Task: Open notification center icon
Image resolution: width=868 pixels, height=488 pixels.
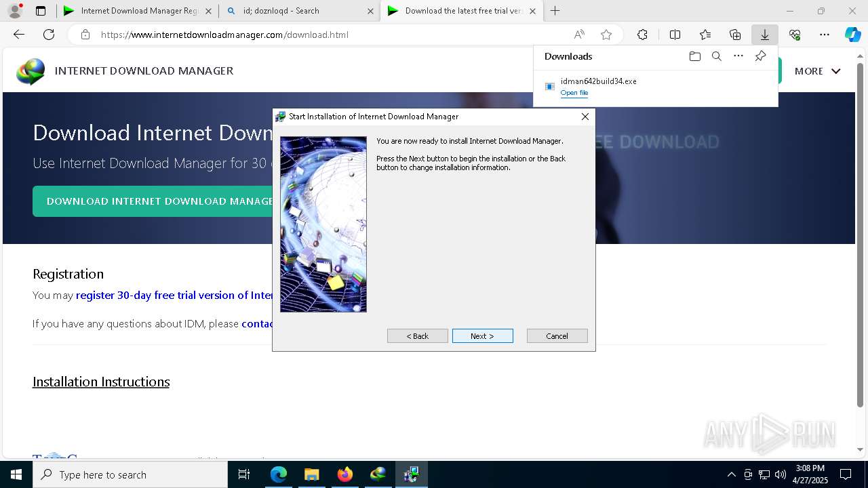Action: [x=846, y=474]
